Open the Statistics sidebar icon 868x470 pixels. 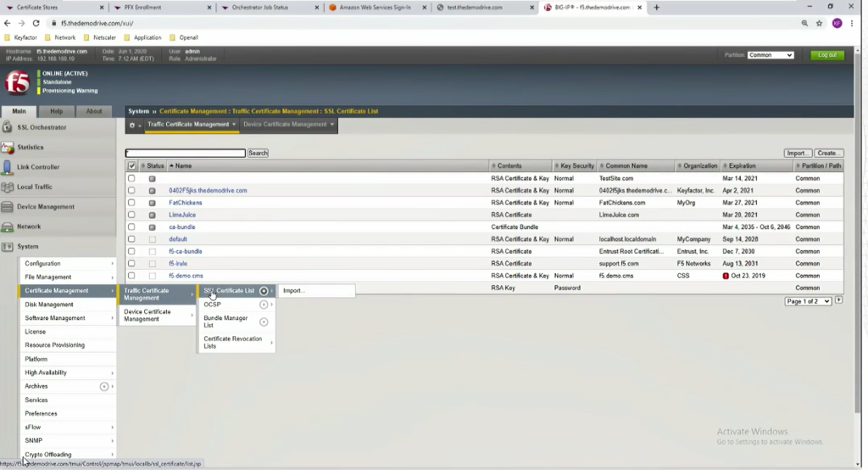[7, 147]
